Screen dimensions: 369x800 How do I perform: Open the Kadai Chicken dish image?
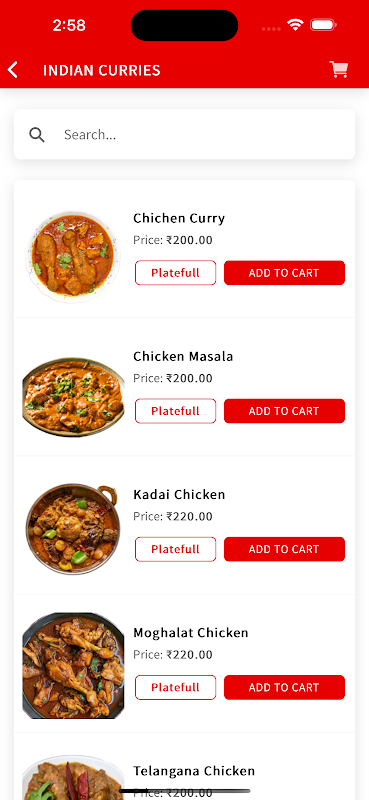coord(72,529)
